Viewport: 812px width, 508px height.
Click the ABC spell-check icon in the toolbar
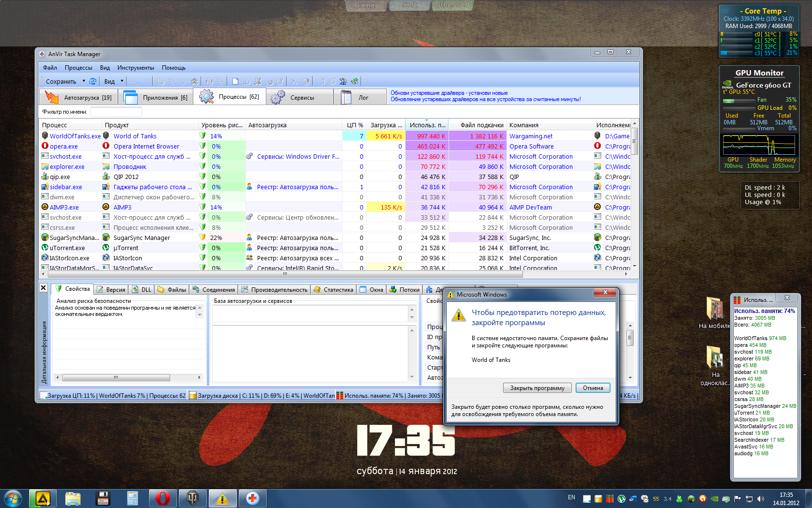[x=343, y=81]
